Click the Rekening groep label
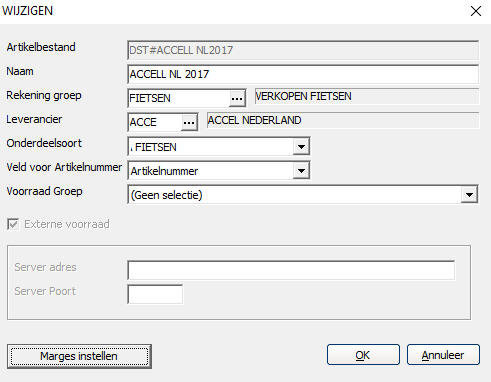 point(44,95)
